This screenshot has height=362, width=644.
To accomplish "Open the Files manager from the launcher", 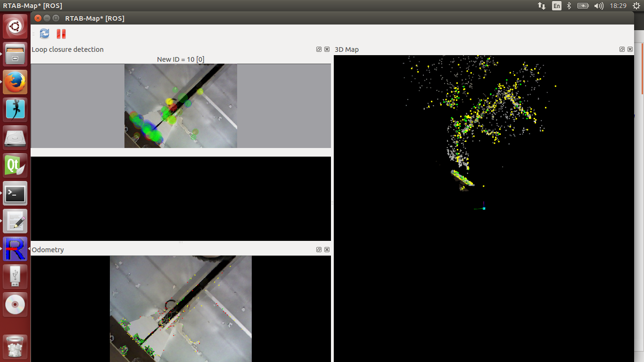I will [15, 54].
